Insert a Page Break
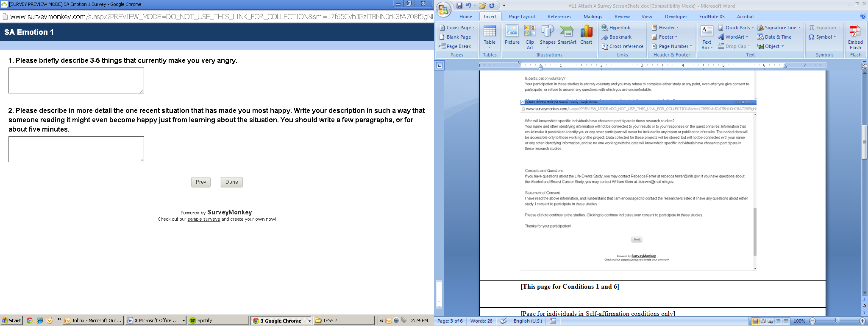 click(455, 46)
